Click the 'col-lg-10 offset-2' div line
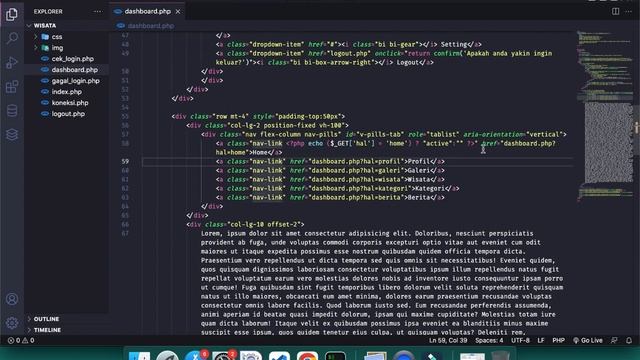Image resolution: width=640 pixels, height=360 pixels. point(245,224)
